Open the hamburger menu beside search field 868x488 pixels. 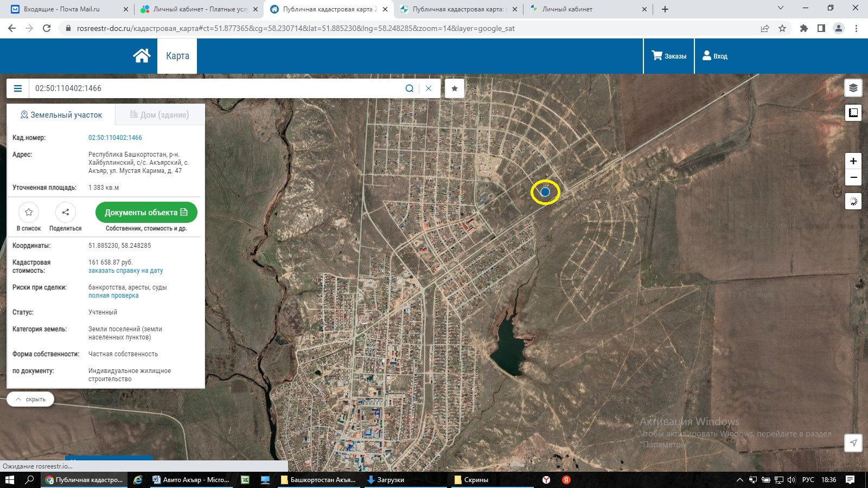18,88
